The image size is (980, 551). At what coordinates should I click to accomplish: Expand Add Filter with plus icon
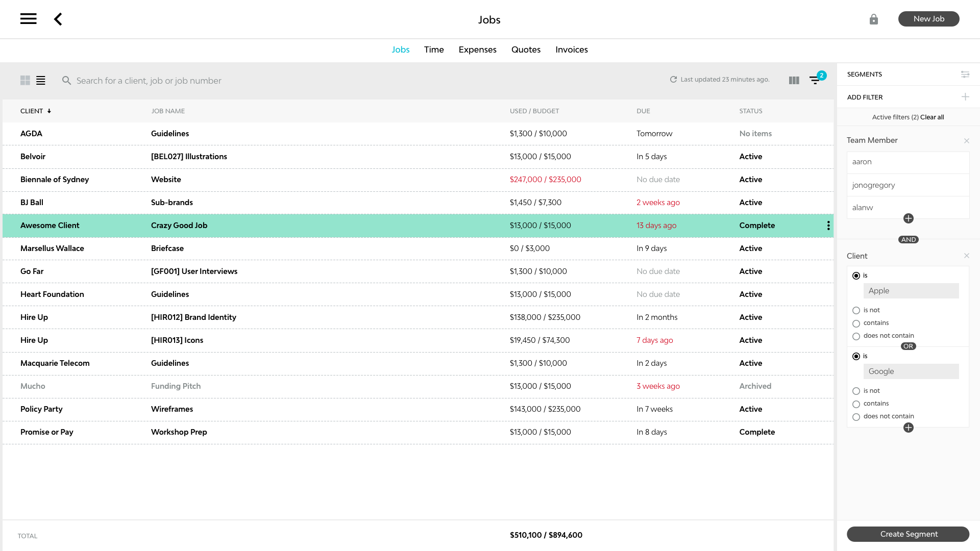tap(965, 97)
